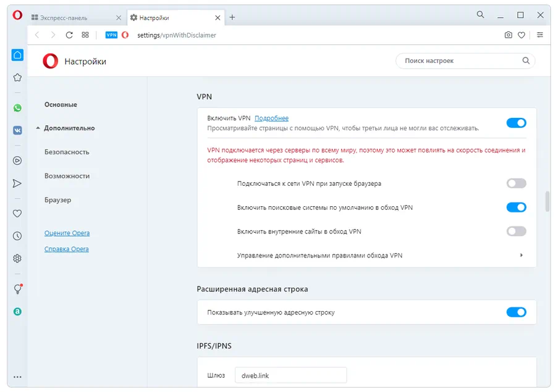556x392 pixels.
Task: Open WhatsApp from the sidebar
Action: (17, 107)
